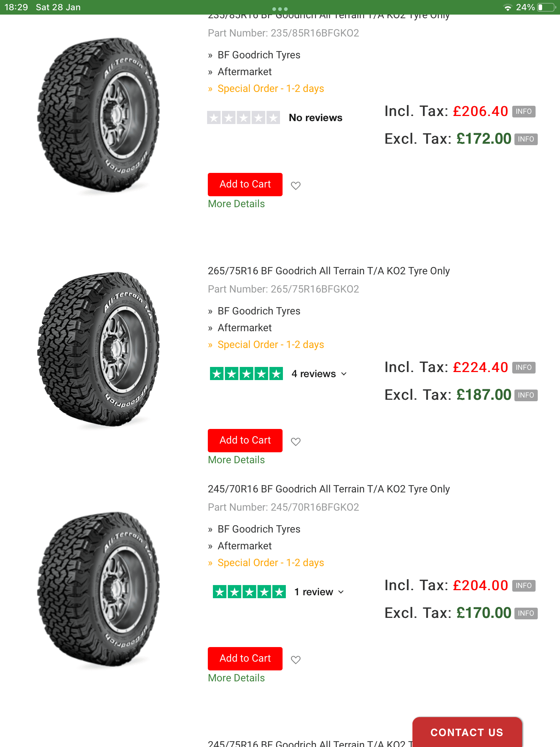560x747 pixels.
Task: Favorite the 235/85R16 tyre with heart icon
Action: tap(296, 186)
